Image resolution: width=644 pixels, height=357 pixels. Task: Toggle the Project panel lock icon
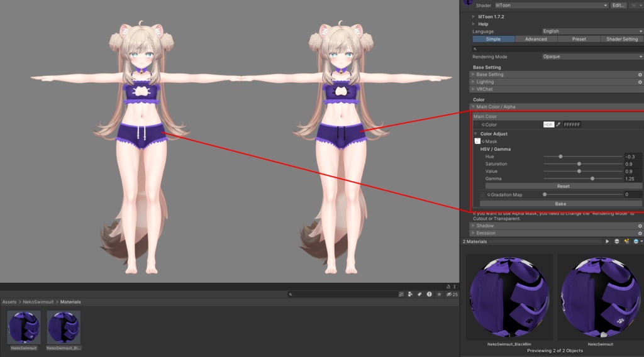[x=448, y=287]
